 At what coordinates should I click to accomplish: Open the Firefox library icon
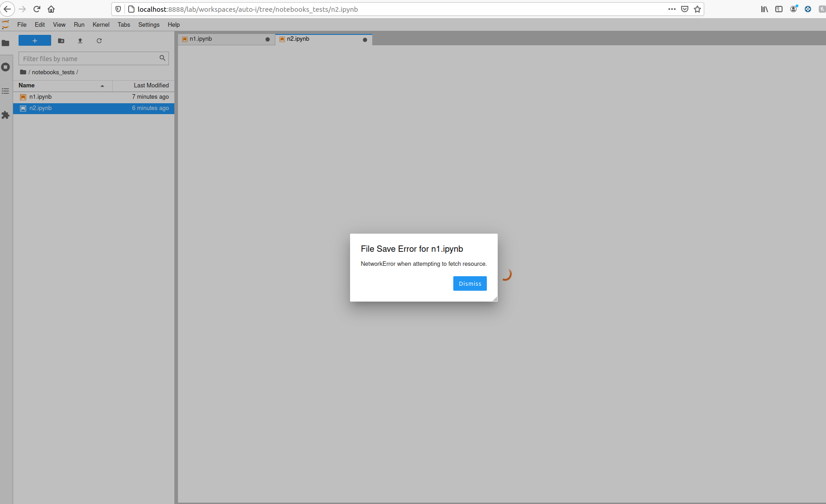(x=764, y=9)
